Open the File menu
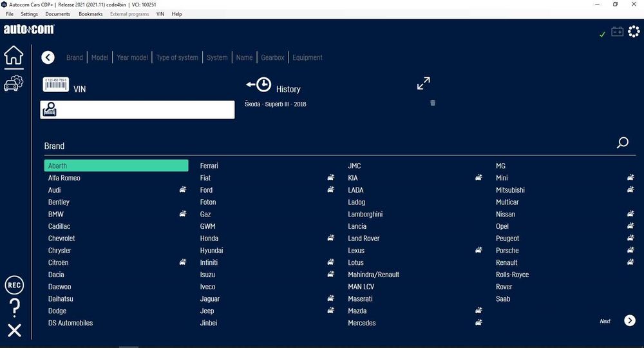 pos(10,14)
